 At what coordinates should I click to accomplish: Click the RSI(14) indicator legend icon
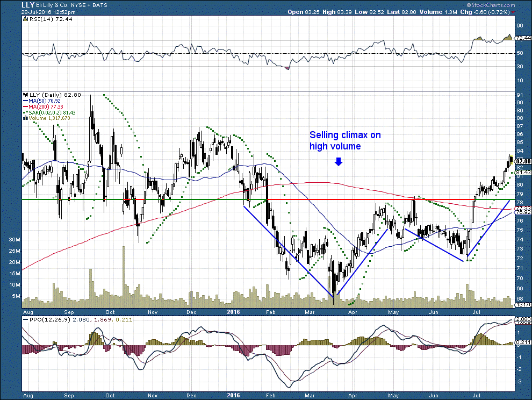[x=25, y=19]
